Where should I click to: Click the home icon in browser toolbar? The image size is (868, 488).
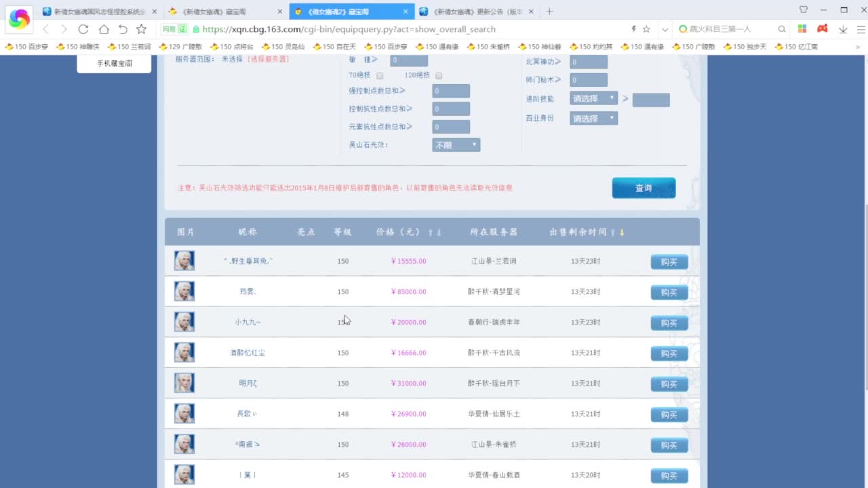103,29
